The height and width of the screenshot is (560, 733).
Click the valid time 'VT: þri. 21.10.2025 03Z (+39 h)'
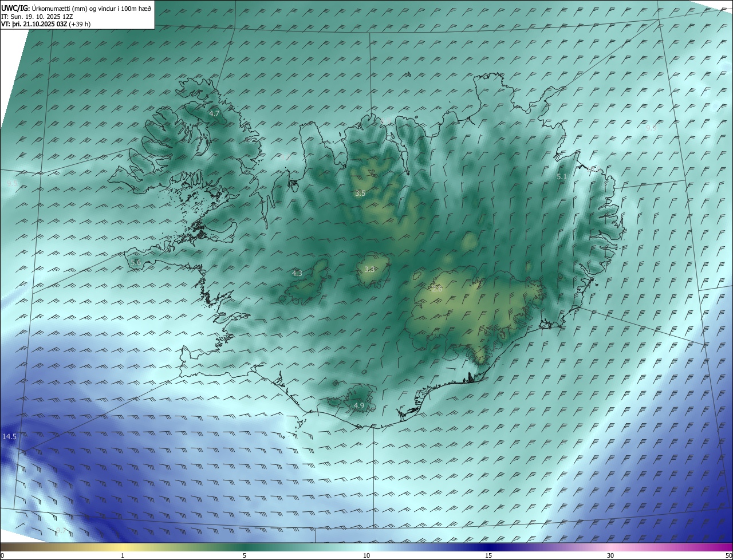coord(45,24)
